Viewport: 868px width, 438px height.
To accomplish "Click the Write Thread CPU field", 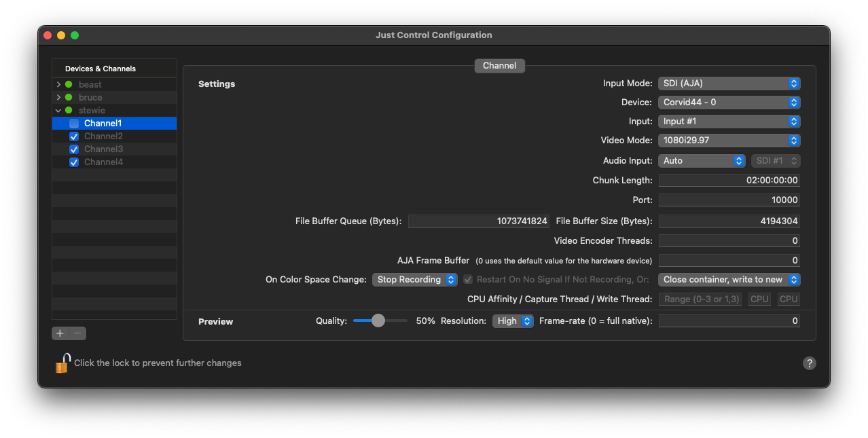I will [789, 299].
